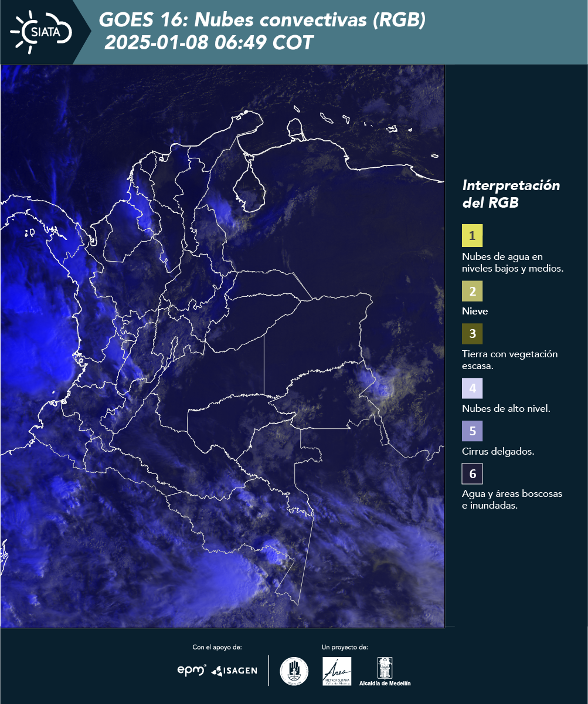Select the dark olive legend swatch numbered 3

(x=472, y=334)
